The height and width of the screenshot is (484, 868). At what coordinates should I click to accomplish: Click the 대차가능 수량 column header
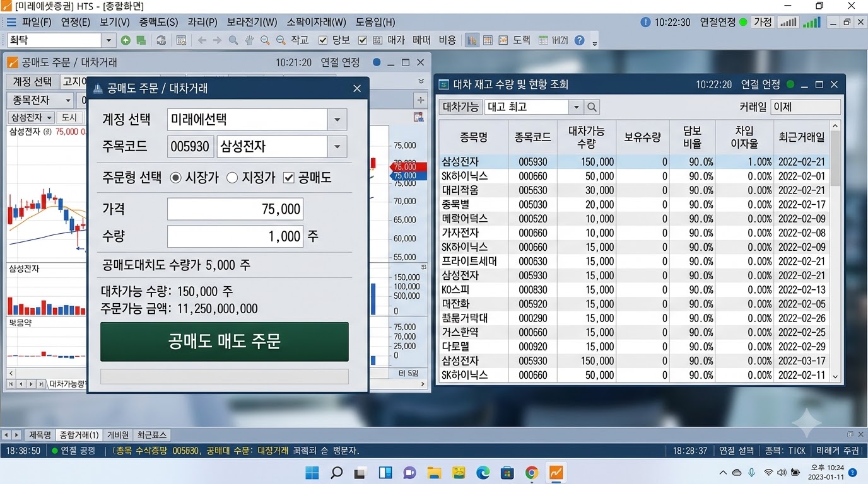tap(587, 137)
